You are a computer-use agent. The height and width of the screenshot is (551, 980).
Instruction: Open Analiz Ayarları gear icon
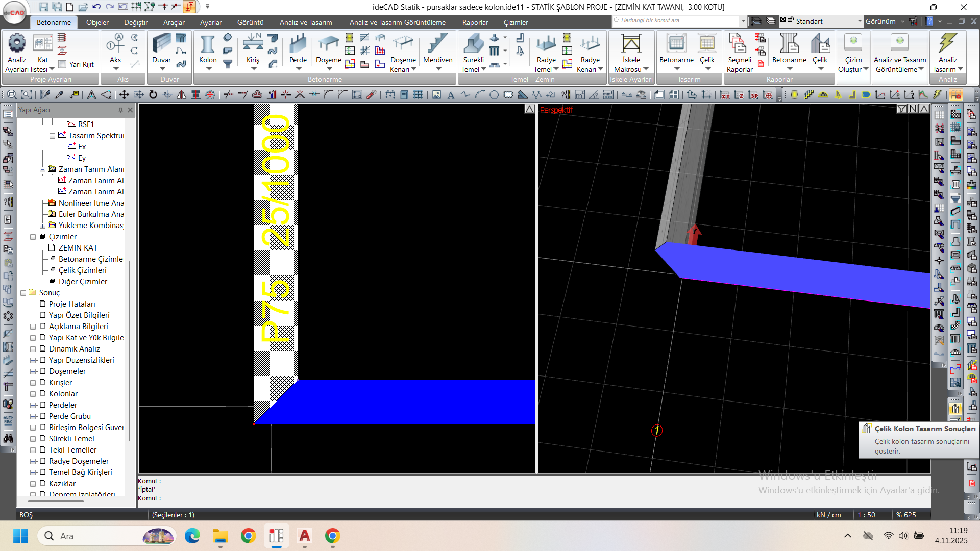17,44
